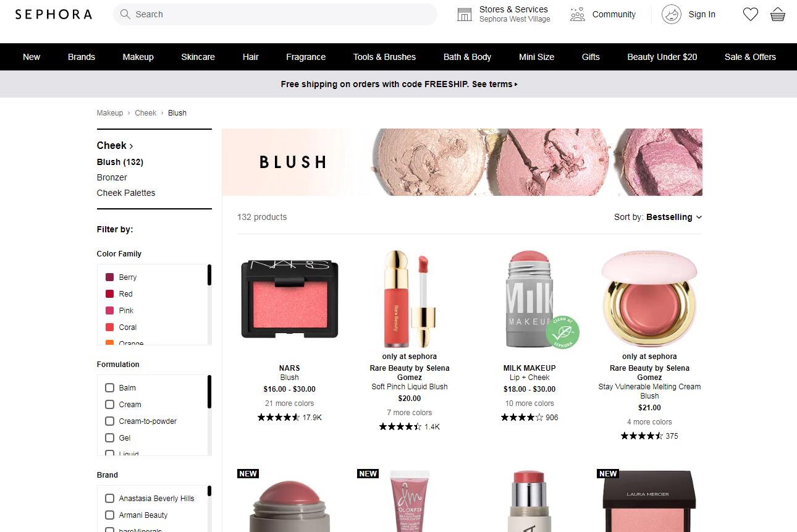Open the Rare Beauty Soft Pinch Liquid Blush link
Viewport: 797px width, 532px height.
tap(410, 387)
